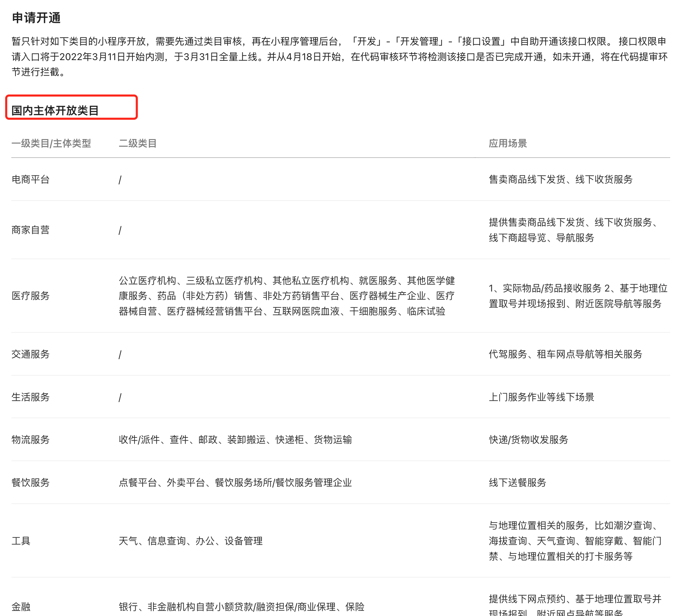This screenshot has height=616, width=687.
Task: Click the 点餐平台 subcategory text
Action: [138, 483]
